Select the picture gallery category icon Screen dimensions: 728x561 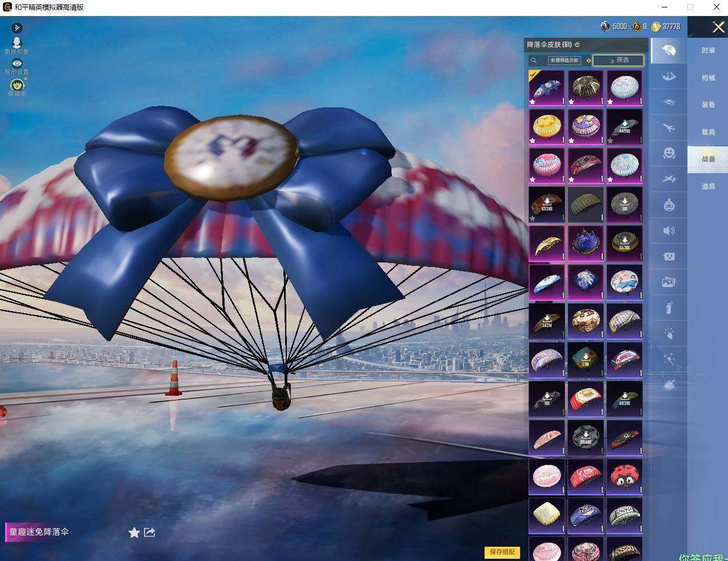(x=669, y=282)
